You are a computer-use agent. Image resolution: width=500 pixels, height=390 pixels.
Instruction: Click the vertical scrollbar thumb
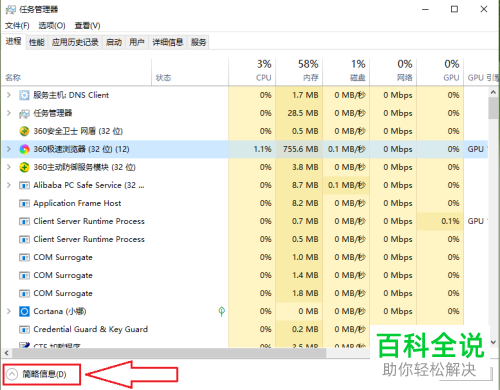[x=493, y=108]
